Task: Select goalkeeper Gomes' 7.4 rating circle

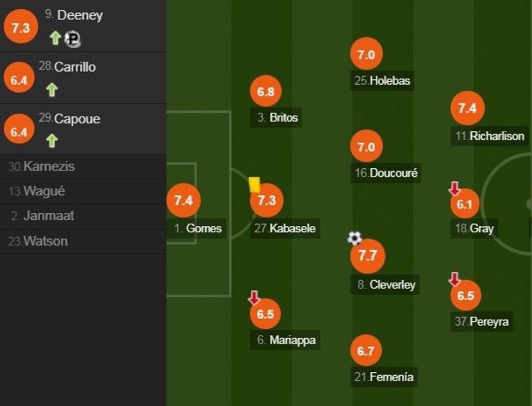Action: [183, 201]
